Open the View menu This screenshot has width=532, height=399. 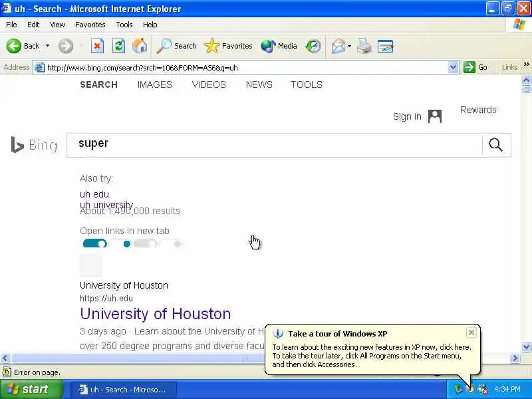(x=57, y=25)
